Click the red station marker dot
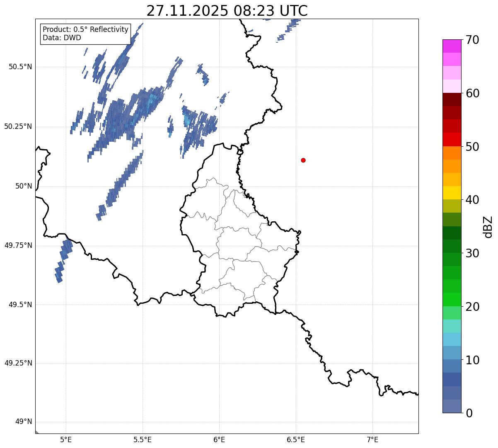The width and height of the screenshot is (498, 448). [x=303, y=160]
